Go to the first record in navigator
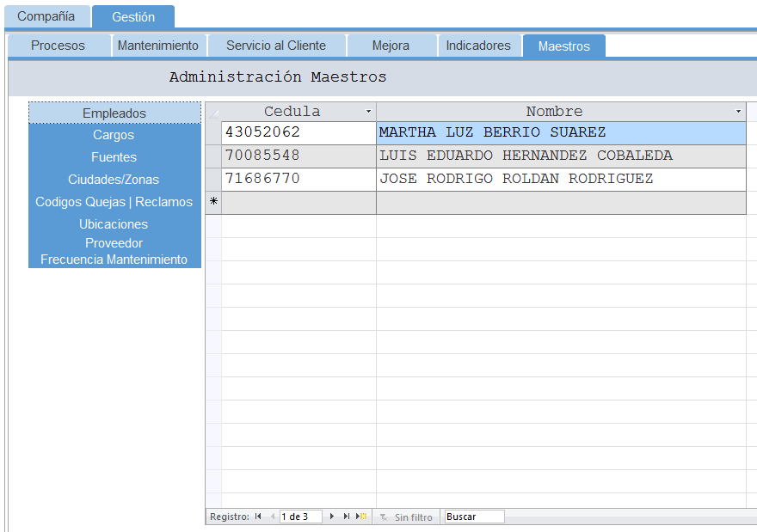 (x=258, y=517)
